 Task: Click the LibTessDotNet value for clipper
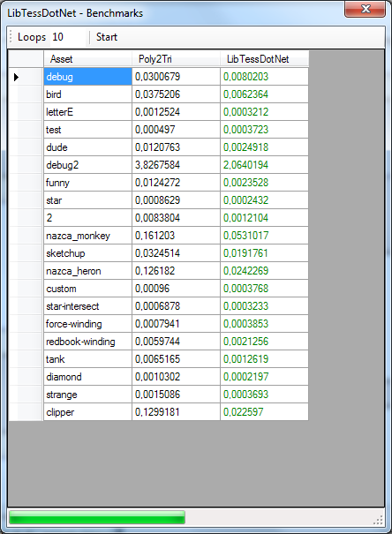(x=264, y=411)
